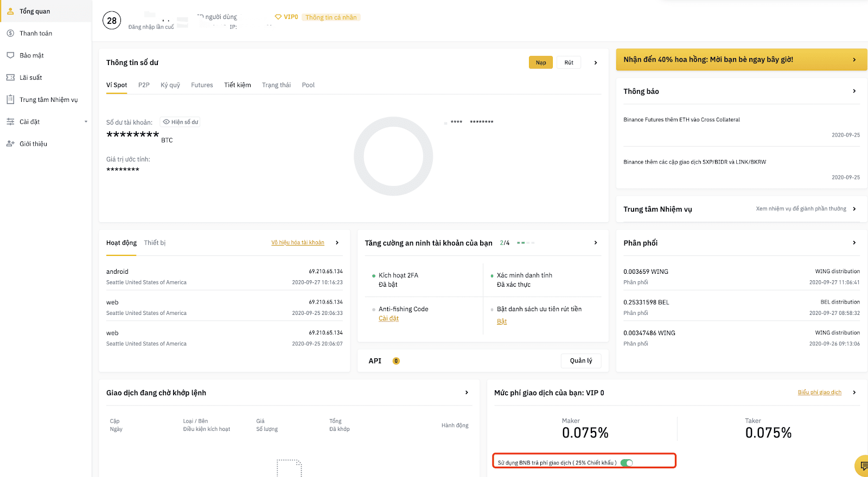The width and height of the screenshot is (868, 477).
Task: Expand trading fee panel chevron
Action: [x=854, y=392]
